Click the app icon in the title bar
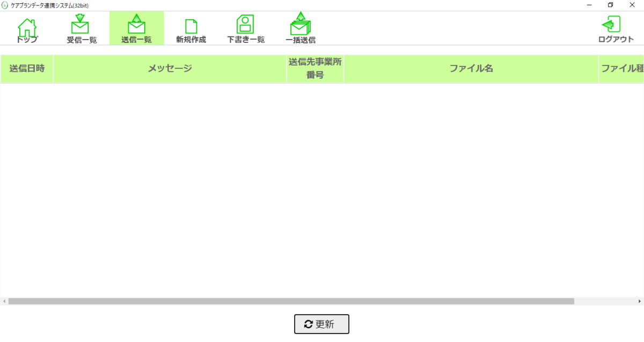Screen dimensions: 644x342 coord(5,5)
